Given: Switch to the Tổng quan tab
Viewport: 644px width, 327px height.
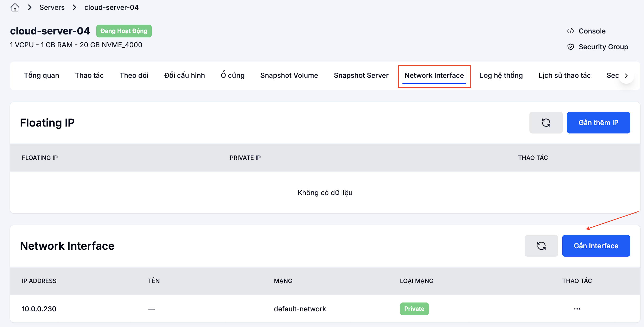Looking at the screenshot, I should click(x=42, y=75).
